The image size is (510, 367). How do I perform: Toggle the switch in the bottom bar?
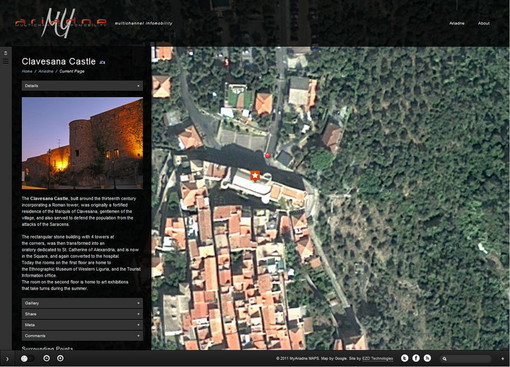27,359
